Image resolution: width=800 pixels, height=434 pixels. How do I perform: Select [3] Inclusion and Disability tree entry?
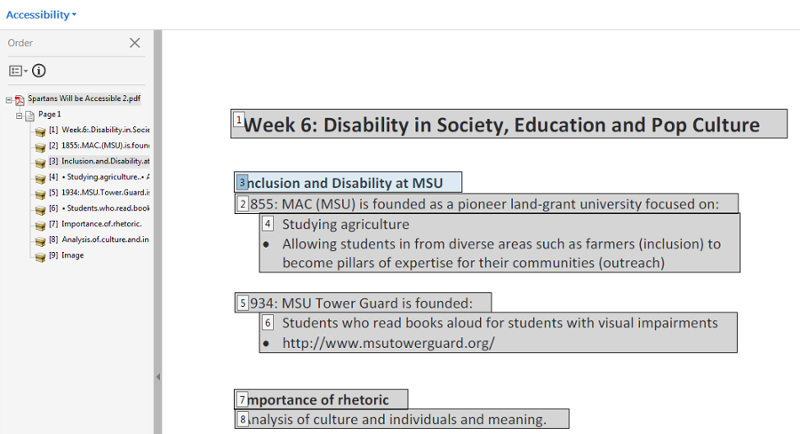click(x=99, y=161)
